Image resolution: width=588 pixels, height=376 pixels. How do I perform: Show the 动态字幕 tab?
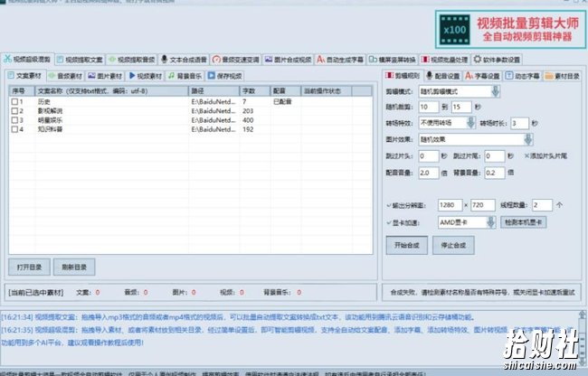(x=523, y=76)
